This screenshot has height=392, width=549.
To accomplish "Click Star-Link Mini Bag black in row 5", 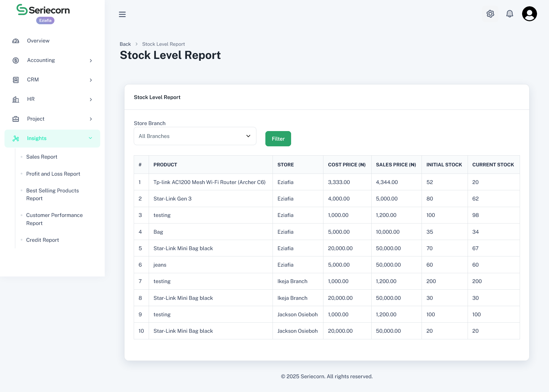I will click(183, 248).
